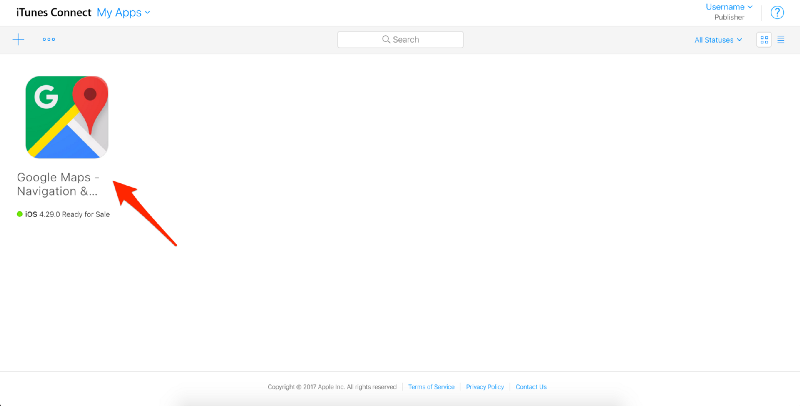The image size is (800, 406).
Task: Click the magnifier icon in search bar
Action: 386,40
